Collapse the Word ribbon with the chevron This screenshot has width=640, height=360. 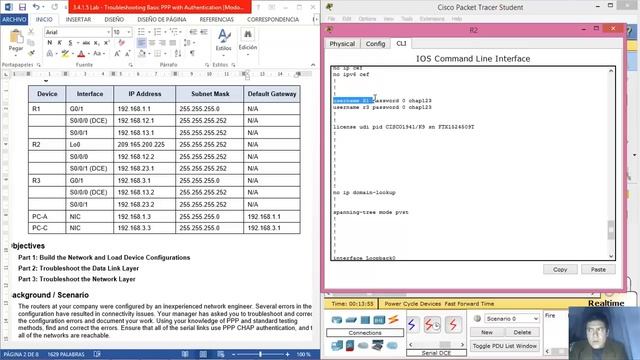tap(313, 65)
